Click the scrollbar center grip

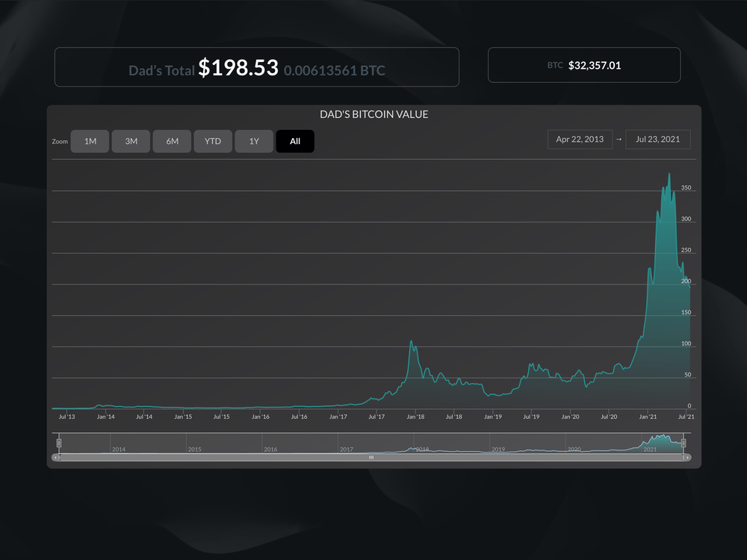(x=371, y=457)
